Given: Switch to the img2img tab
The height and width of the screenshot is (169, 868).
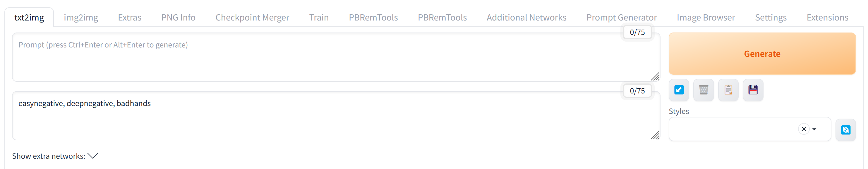Looking at the screenshot, I should 80,17.
